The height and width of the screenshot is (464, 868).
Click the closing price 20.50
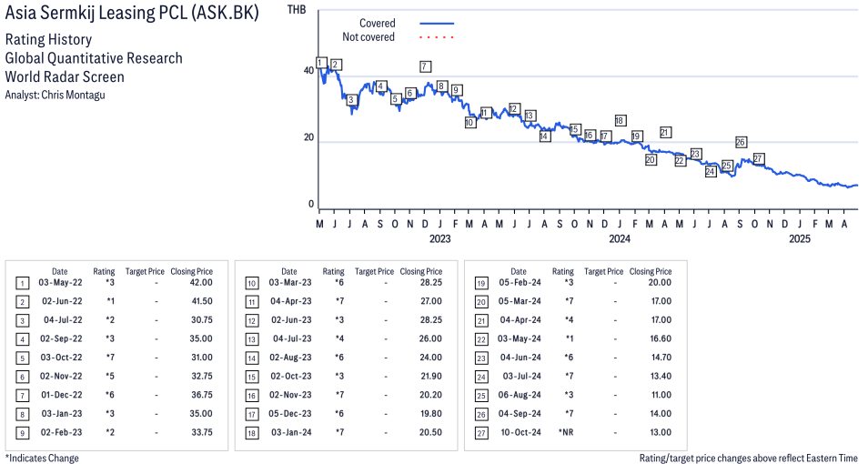pos(430,432)
